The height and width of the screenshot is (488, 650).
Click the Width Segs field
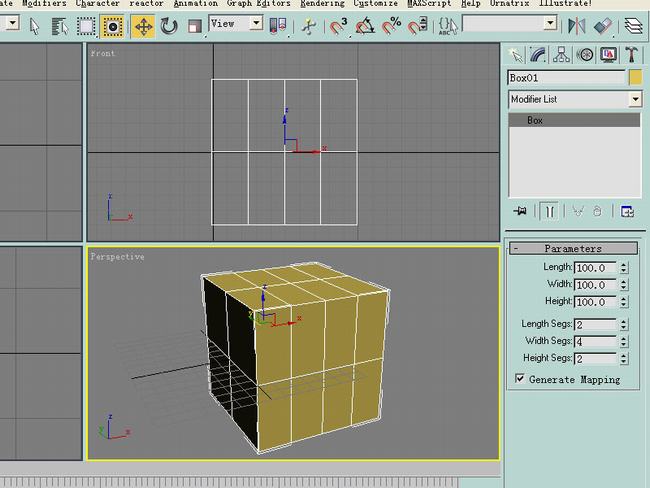(595, 341)
